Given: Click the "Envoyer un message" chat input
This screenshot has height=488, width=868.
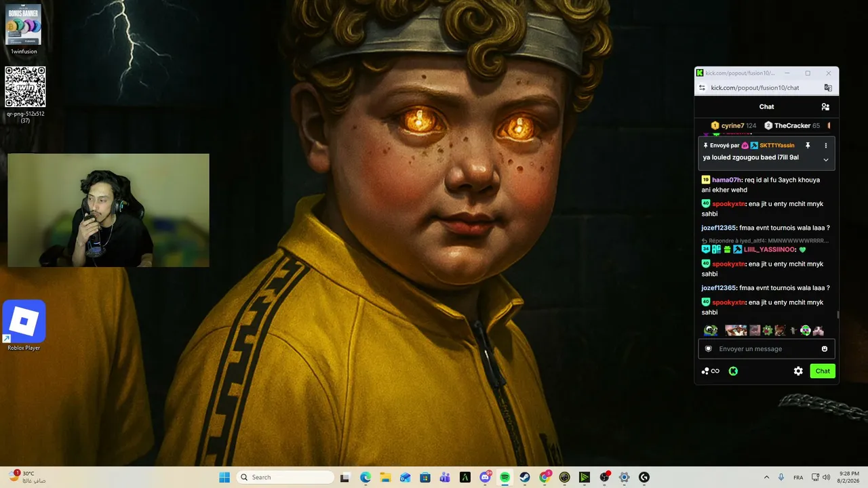Looking at the screenshot, I should (766, 349).
